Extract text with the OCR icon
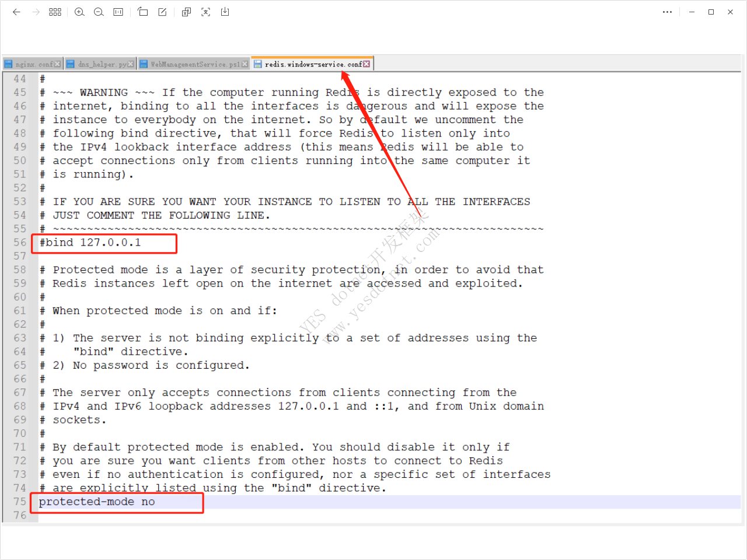Screen dimensions: 747x560 click(205, 12)
